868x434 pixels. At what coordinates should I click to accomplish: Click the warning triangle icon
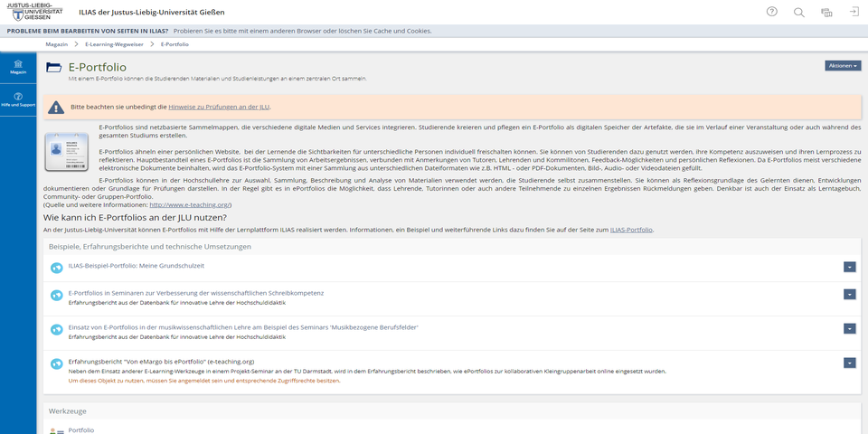point(56,107)
